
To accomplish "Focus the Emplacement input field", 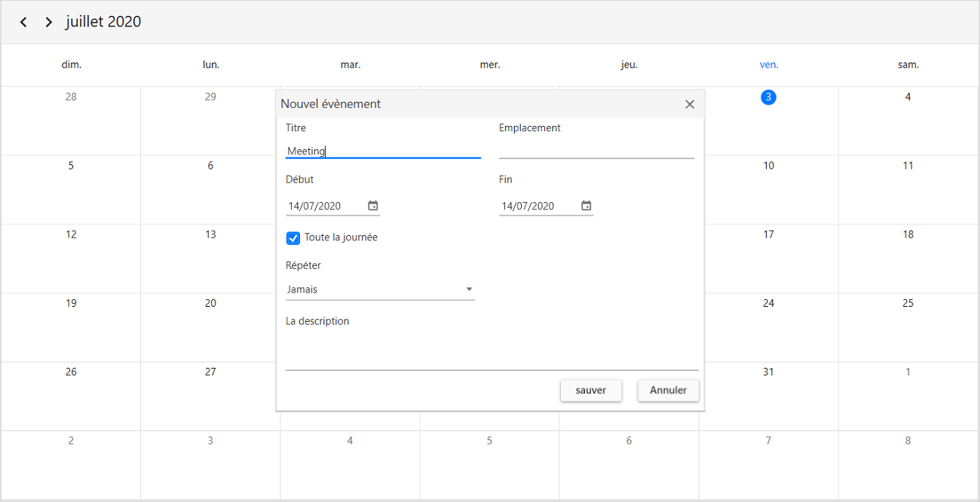I will pos(596,150).
